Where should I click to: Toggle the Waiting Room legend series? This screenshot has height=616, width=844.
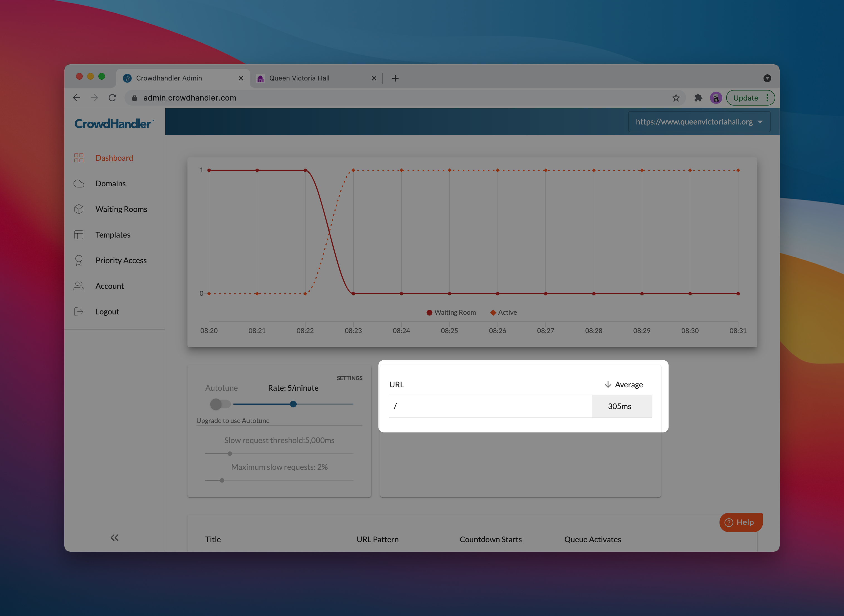[451, 312]
